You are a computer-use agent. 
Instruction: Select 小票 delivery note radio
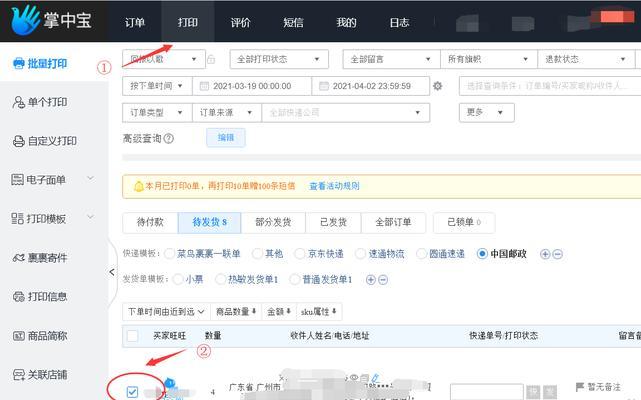(178, 280)
